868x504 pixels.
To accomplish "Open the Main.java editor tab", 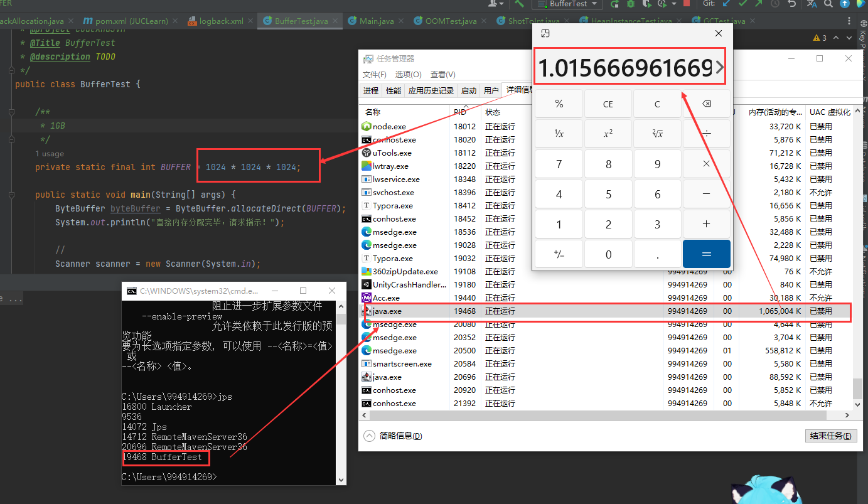I will [x=371, y=21].
